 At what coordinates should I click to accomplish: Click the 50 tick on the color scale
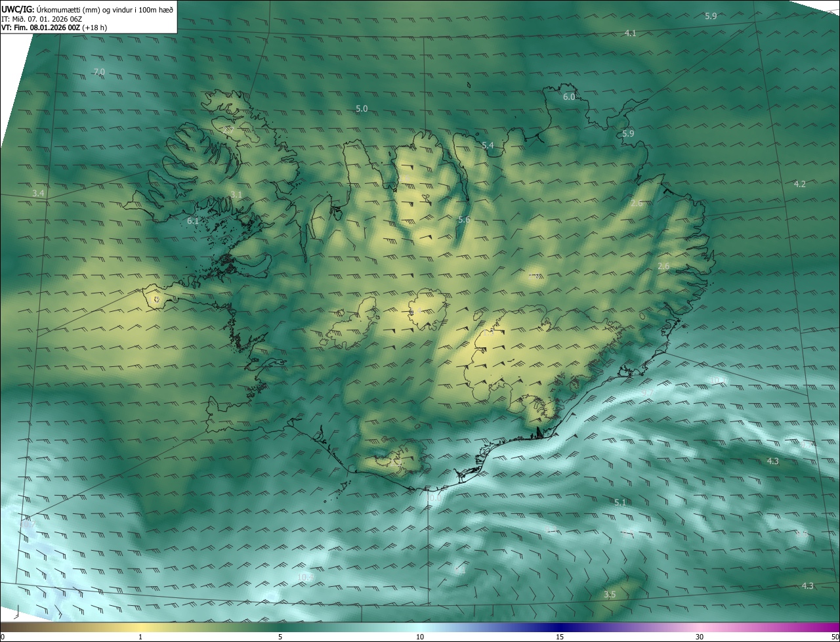click(835, 637)
